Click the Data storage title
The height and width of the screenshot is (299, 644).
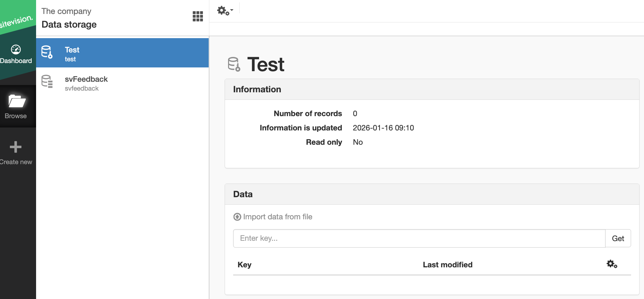coord(69,25)
